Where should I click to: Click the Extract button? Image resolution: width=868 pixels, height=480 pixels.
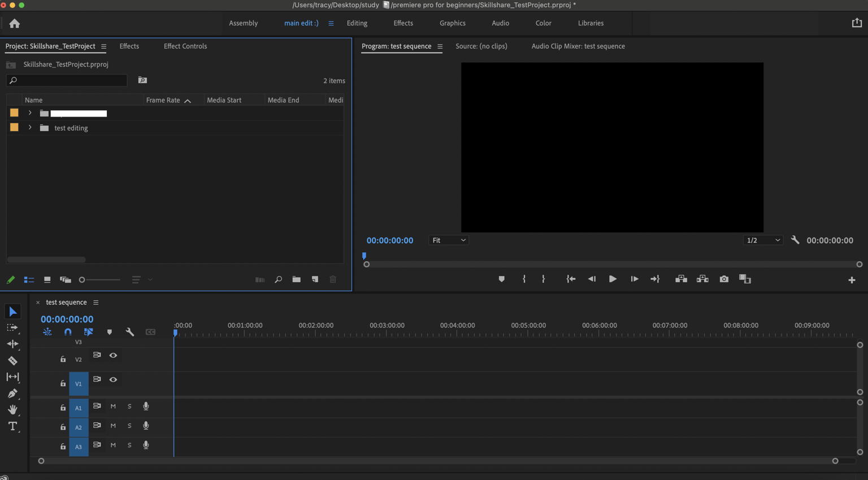click(x=702, y=279)
